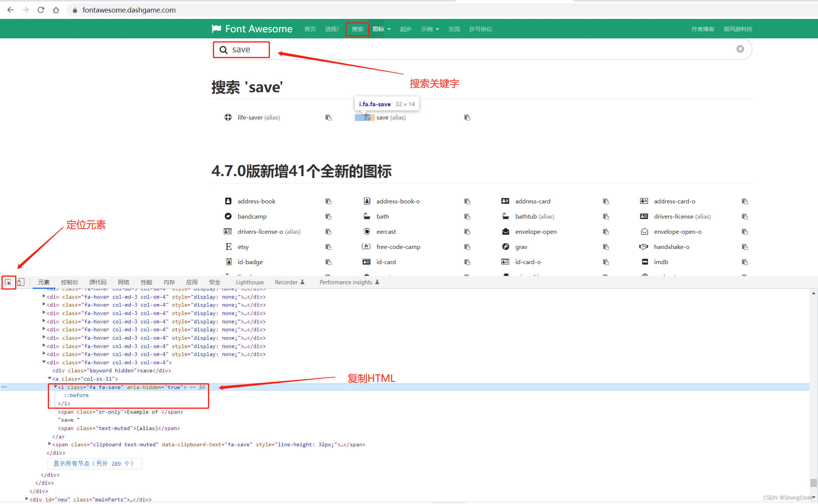Click the copy icon next to bandcamp
Screen dimensions: 818x504
coord(328,217)
